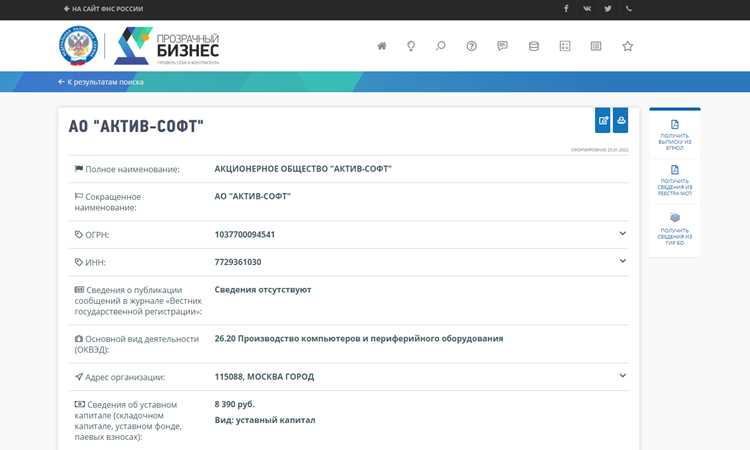The width and height of the screenshot is (750, 450).
Task: Select the ОГРН value 1037700094541
Action: [x=244, y=234]
